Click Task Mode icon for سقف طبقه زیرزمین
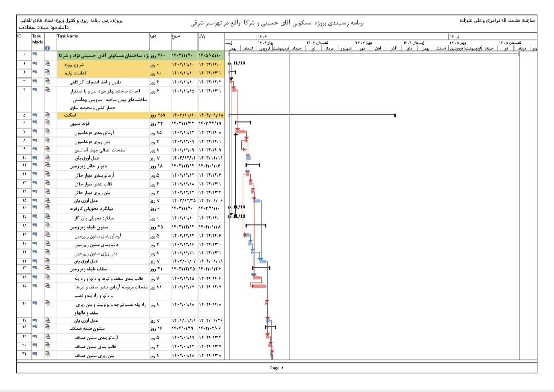 pyautogui.click(x=35, y=268)
